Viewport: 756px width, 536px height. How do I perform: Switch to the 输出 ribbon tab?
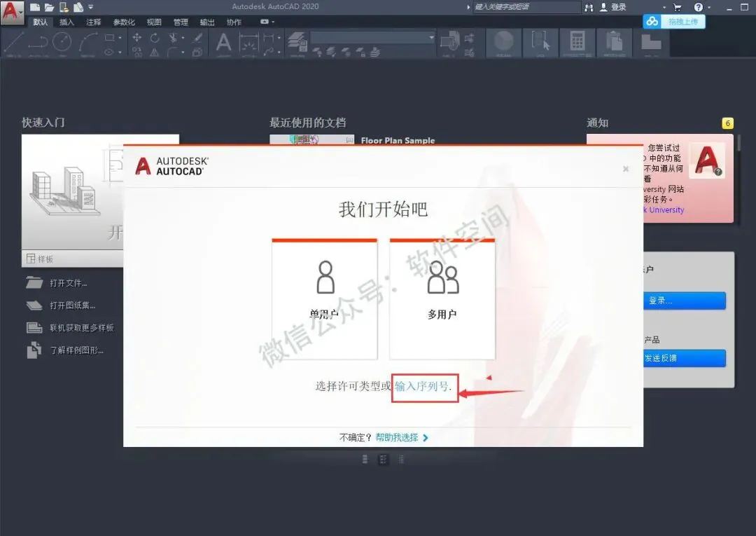tap(207, 22)
